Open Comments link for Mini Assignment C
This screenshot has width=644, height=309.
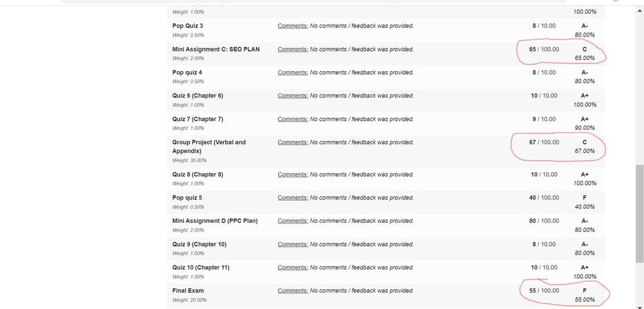click(x=293, y=49)
